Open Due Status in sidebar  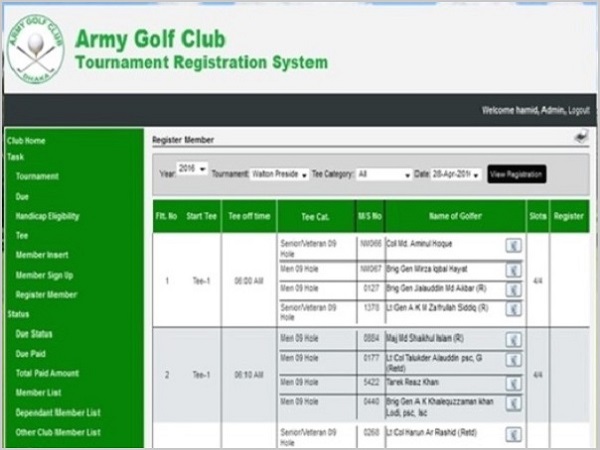coord(34,334)
